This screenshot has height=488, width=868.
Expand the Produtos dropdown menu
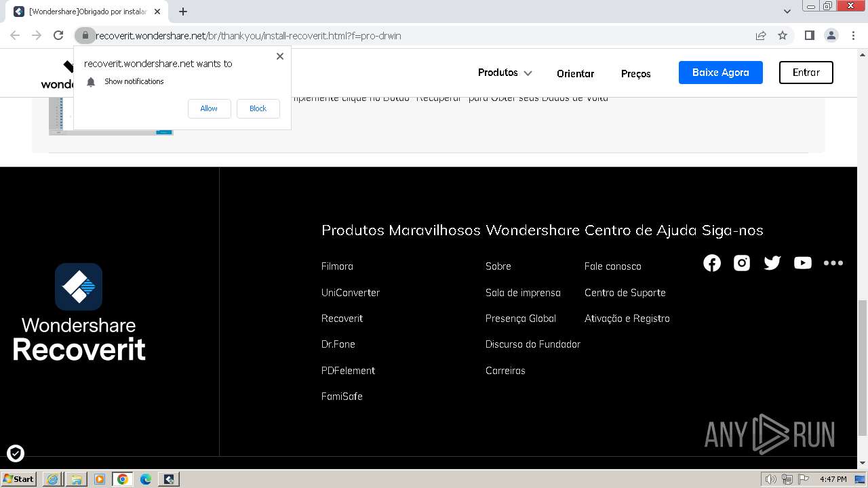[x=505, y=73]
